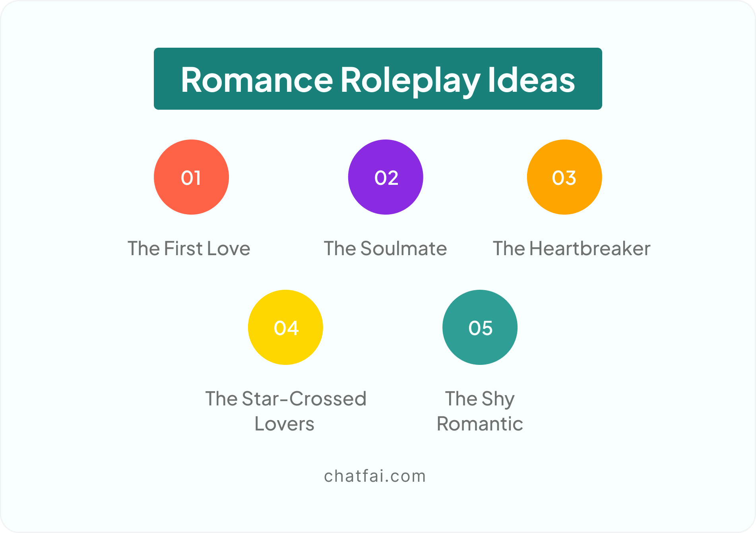Click the red 01 circle
This screenshot has width=756, height=533.
[191, 177]
